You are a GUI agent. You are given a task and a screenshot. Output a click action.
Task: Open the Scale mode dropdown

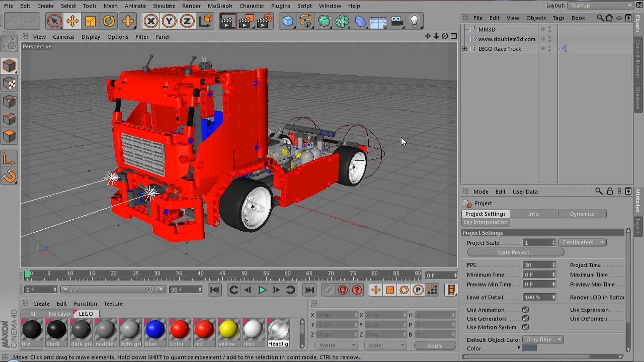coord(385,345)
